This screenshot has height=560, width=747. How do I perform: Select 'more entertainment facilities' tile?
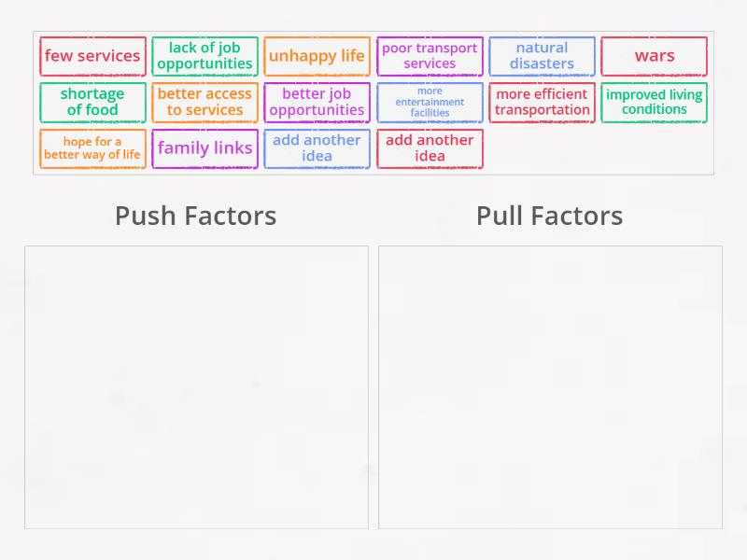(x=430, y=102)
